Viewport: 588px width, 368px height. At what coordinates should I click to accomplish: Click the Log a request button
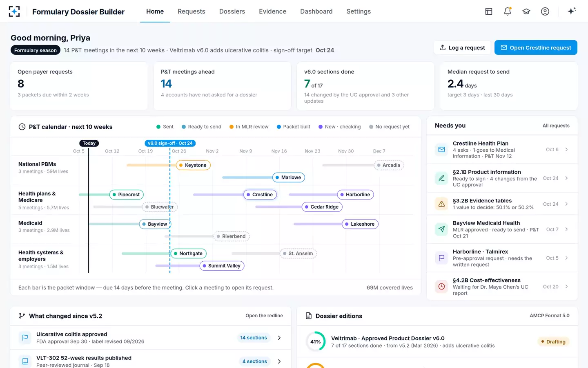tap(462, 47)
